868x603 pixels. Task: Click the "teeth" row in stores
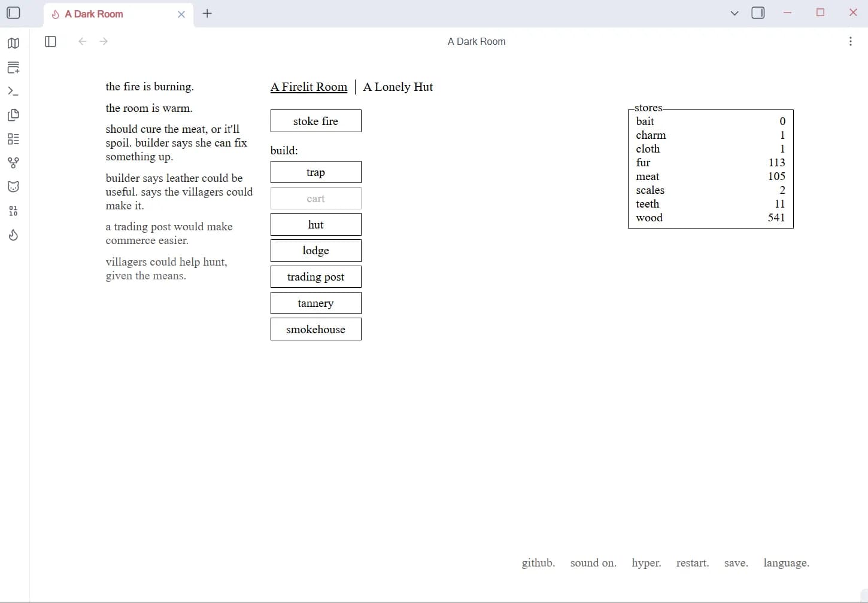(711, 204)
